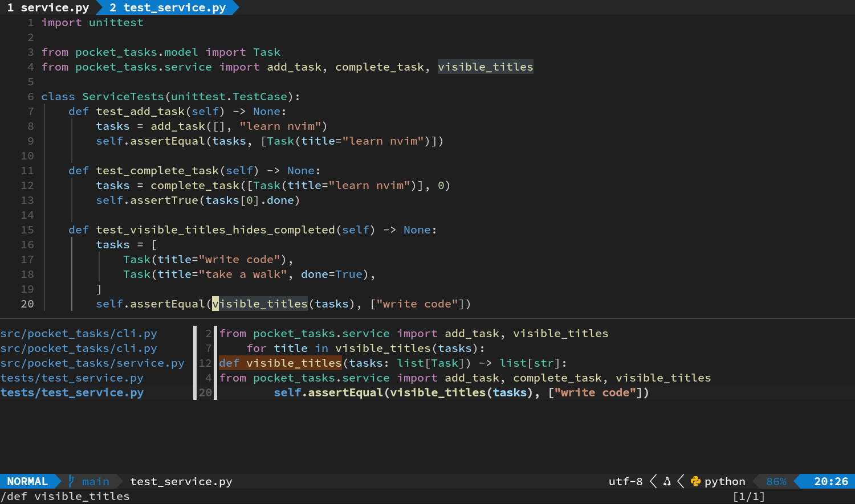Click line number 6 in the gutter
This screenshot has height=504, width=855.
[31, 96]
